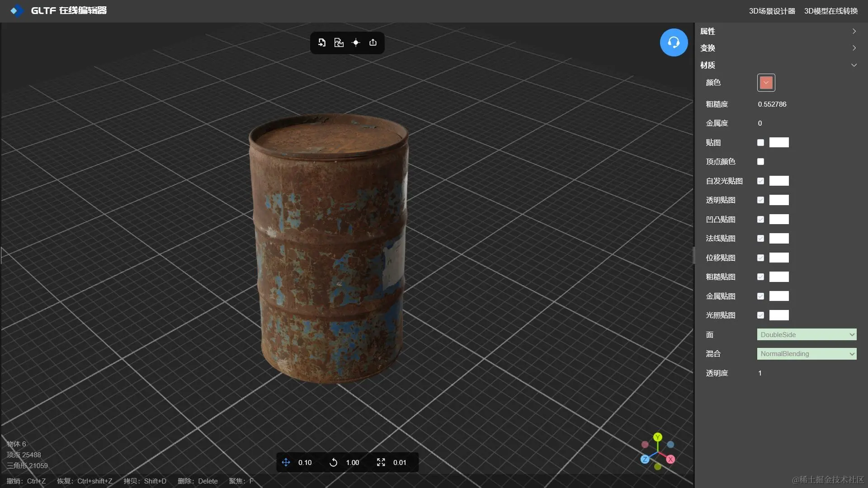Enable the 贴图 texture checkbox

pyautogui.click(x=760, y=143)
